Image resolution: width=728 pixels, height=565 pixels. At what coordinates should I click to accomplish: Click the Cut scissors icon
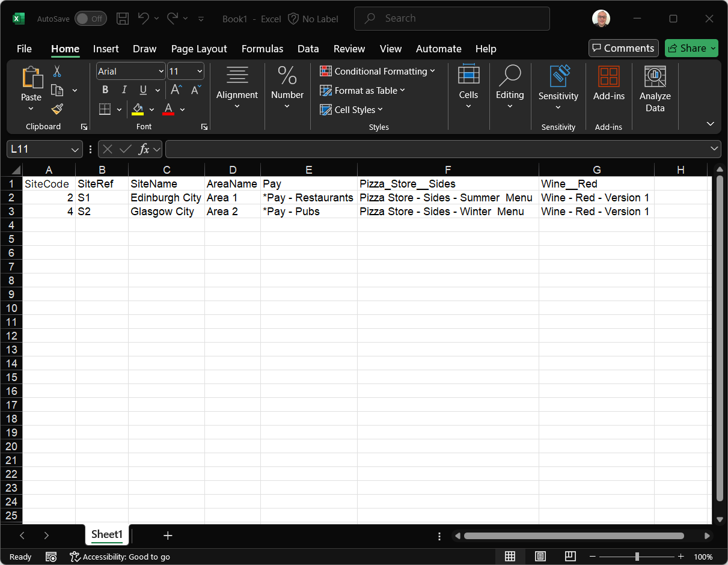pos(57,72)
